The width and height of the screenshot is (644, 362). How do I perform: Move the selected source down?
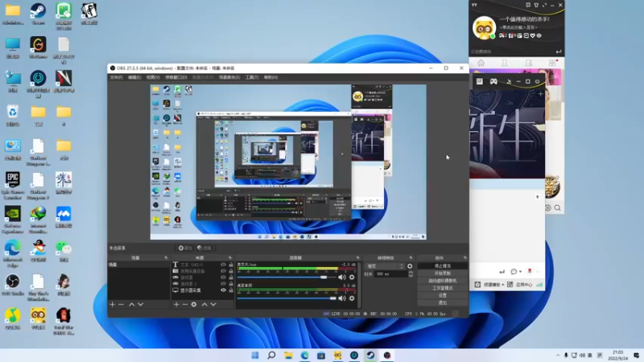coord(213,305)
